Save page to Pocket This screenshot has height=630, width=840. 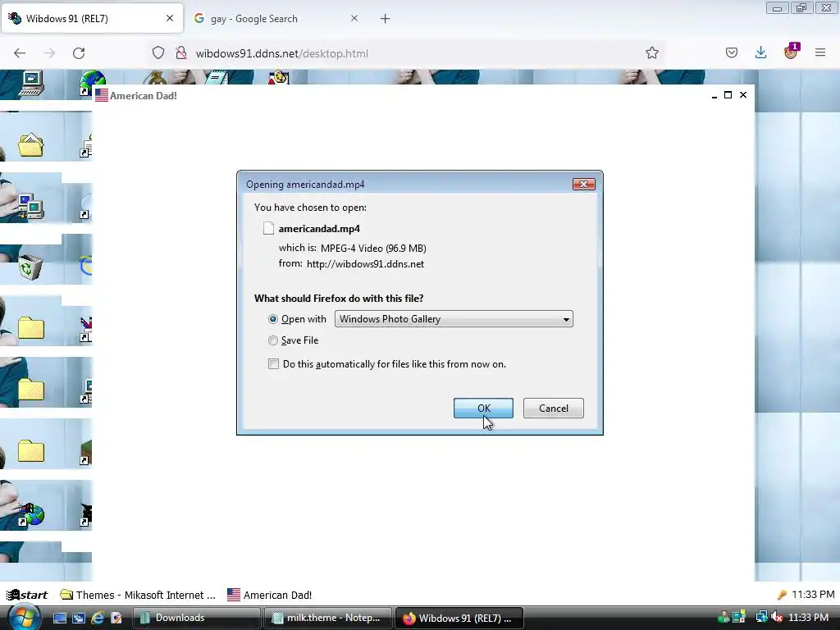[732, 52]
